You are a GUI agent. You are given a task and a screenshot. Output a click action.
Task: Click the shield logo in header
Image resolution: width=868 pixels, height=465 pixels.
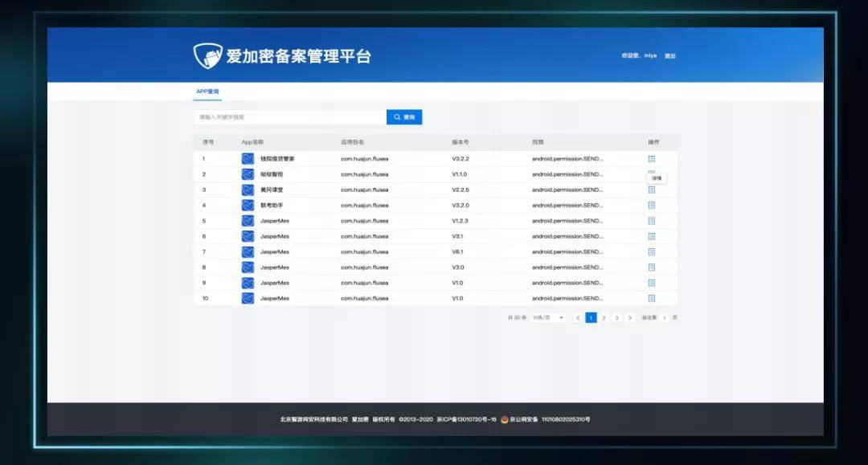[207, 56]
